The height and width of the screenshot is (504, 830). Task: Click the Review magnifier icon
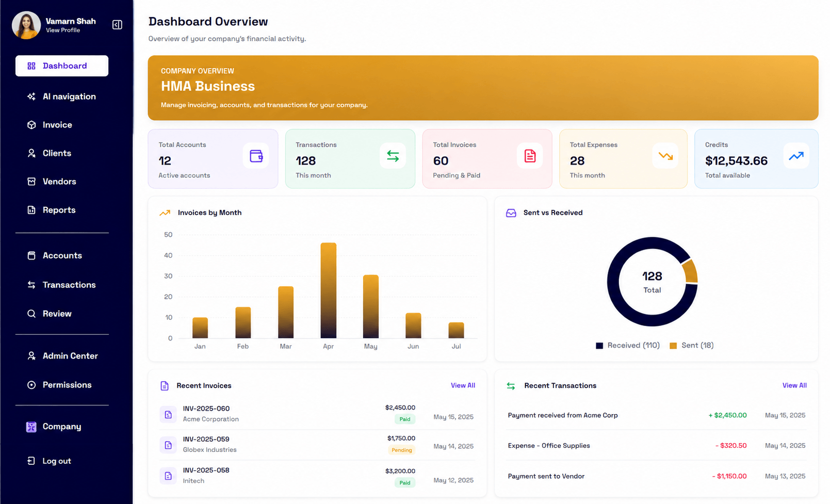[31, 314]
